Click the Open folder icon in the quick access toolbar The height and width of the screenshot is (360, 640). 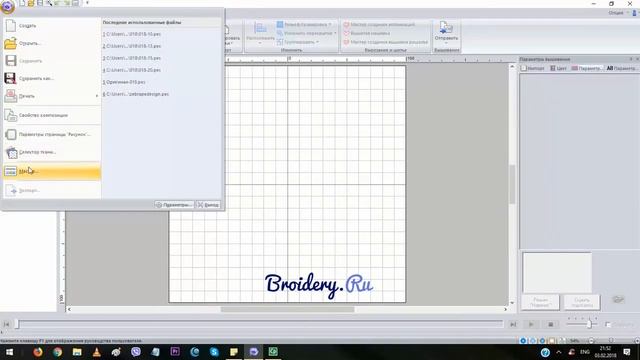click(31, 3)
